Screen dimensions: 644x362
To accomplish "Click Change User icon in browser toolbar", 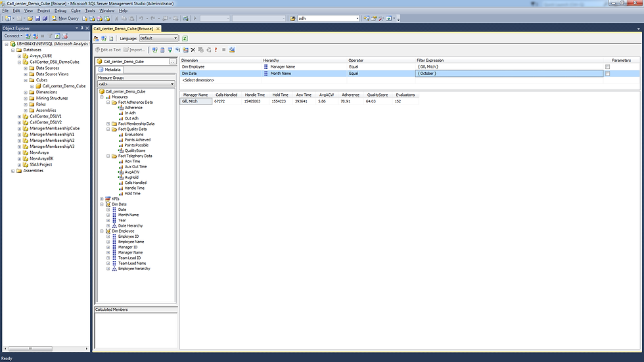I will (96, 38).
